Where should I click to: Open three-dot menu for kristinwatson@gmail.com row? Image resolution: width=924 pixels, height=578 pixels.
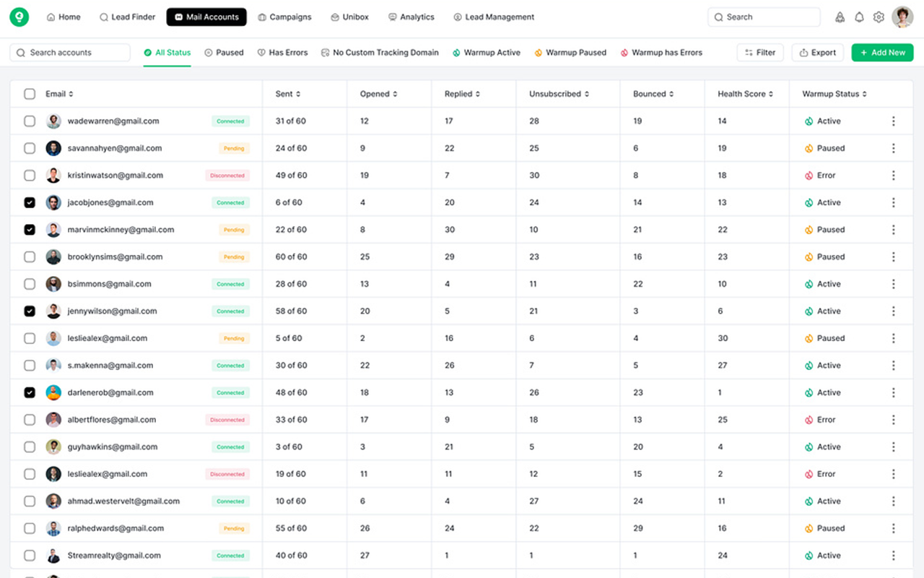pyautogui.click(x=893, y=176)
